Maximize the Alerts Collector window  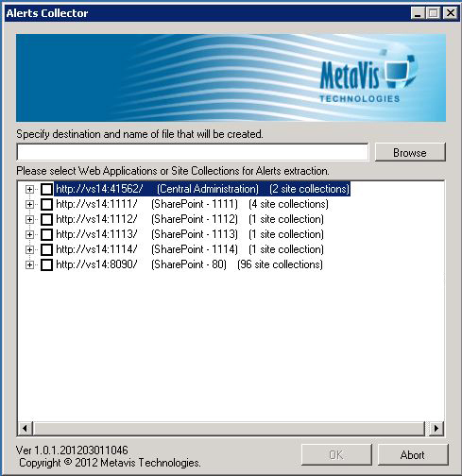point(434,13)
